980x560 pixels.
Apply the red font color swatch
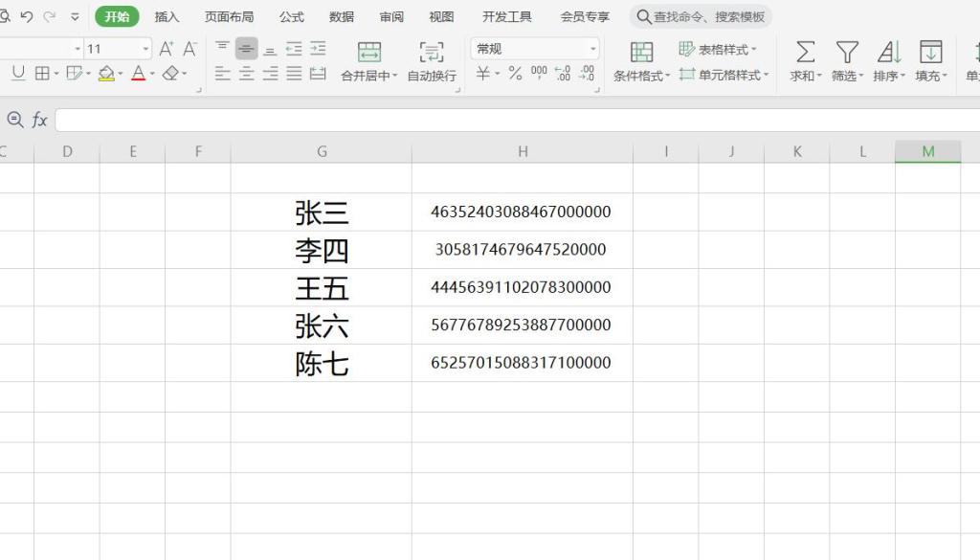[x=138, y=74]
